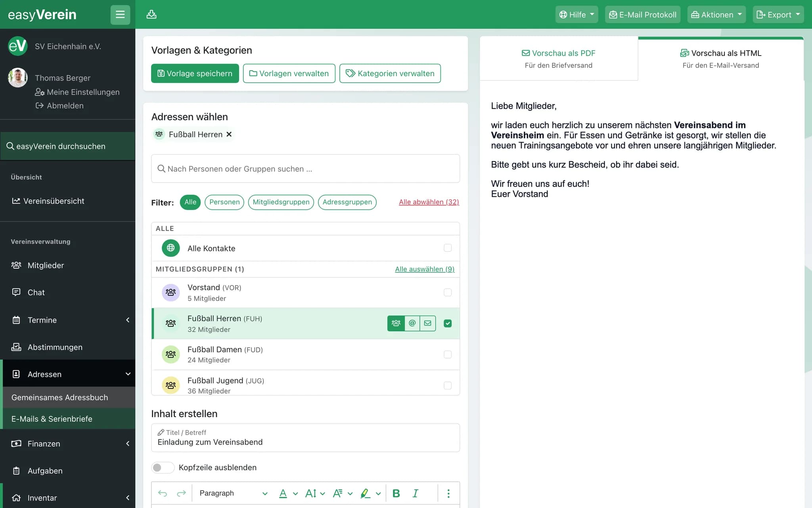Viewport: 812px width, 508px height.
Task: Click the Nach Personen oder Gruppen suchen field
Action: [306, 169]
